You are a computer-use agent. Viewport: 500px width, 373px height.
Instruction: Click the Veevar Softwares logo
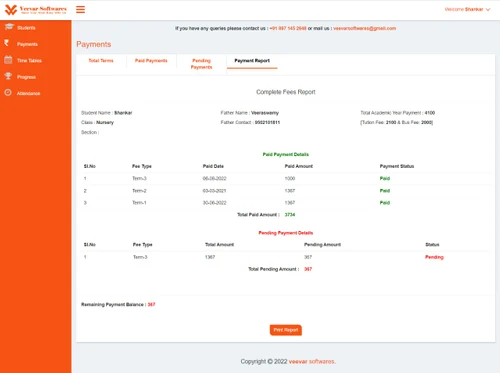pos(36,10)
